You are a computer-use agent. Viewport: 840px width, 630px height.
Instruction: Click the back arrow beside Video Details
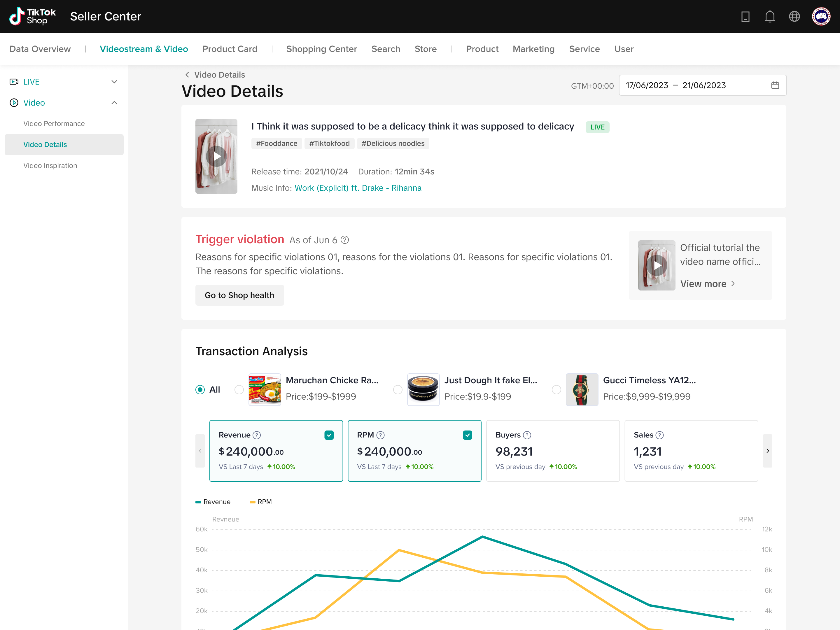point(187,75)
